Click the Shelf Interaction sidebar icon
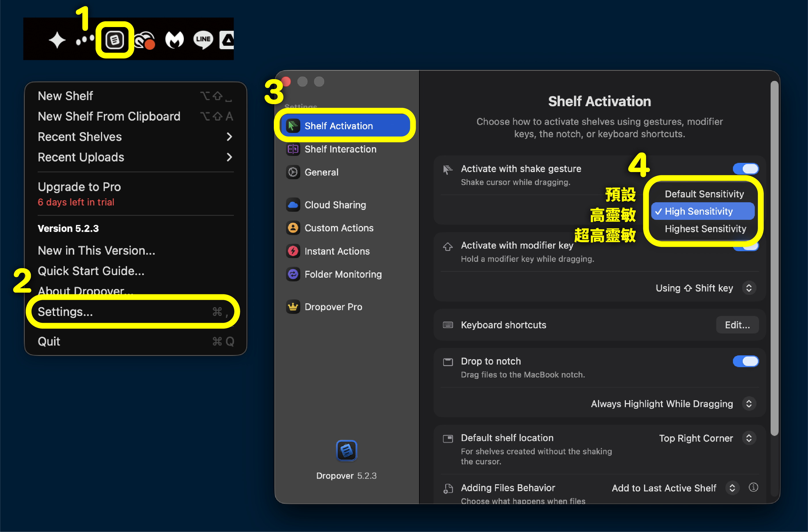Viewport: 808px width, 532px height. click(293, 149)
